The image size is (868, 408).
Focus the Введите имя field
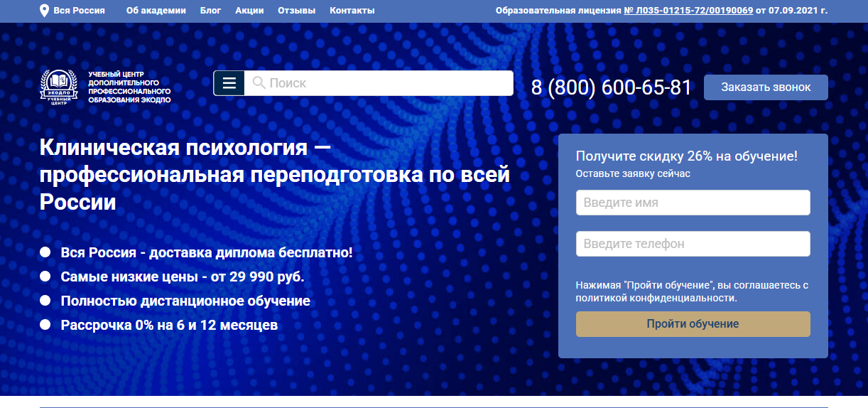[693, 203]
